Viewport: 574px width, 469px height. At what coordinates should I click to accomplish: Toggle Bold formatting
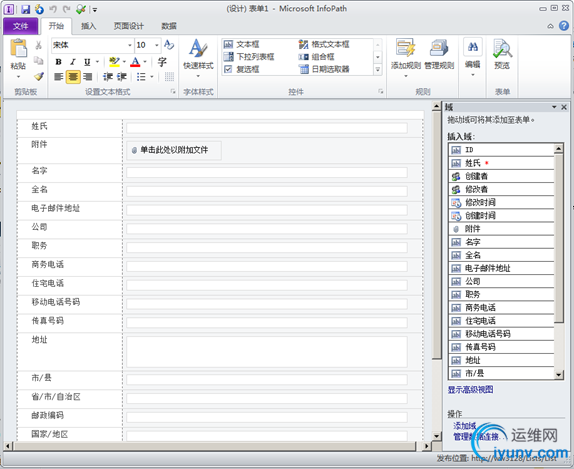[x=58, y=62]
